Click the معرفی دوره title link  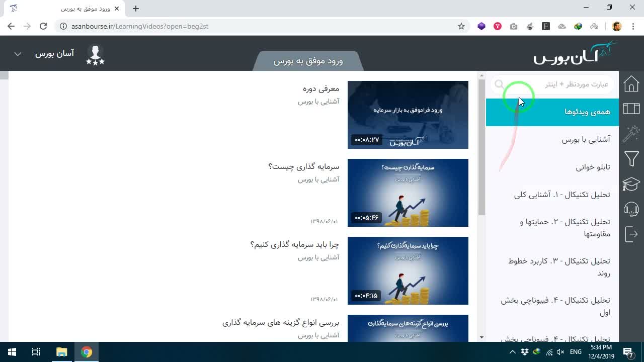321,88
